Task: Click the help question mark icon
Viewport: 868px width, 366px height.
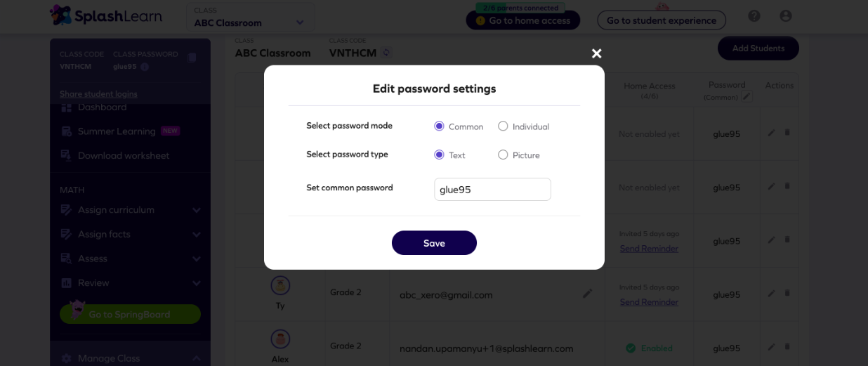Action: (x=754, y=16)
